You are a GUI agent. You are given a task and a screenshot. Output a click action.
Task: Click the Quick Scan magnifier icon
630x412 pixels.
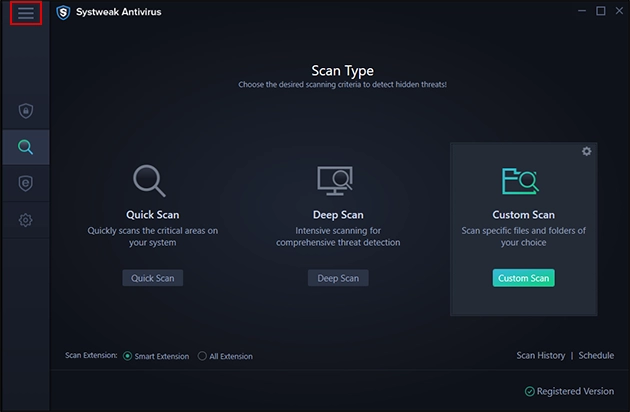pos(152,182)
